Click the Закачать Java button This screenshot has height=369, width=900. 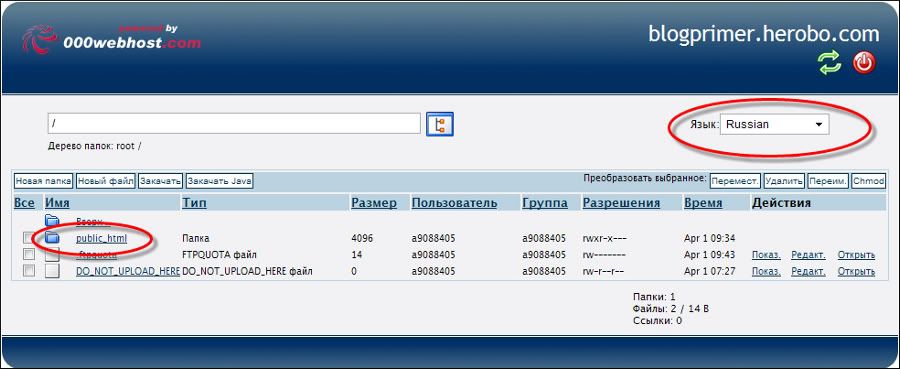[219, 181]
